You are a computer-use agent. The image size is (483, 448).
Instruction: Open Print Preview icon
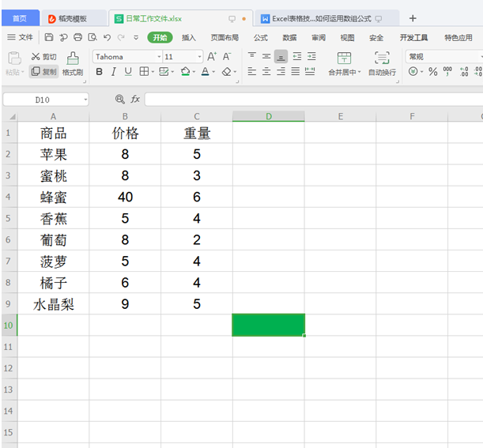coord(92,37)
